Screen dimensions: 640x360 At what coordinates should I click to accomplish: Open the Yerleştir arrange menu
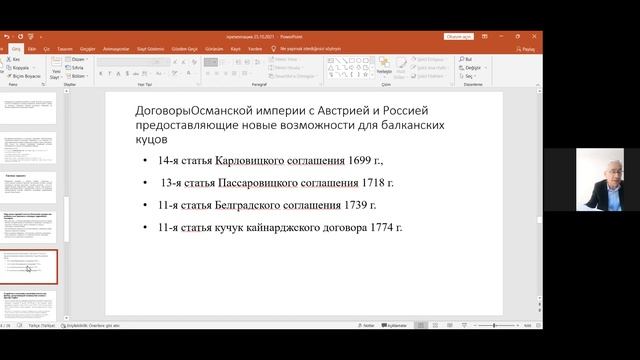click(384, 66)
